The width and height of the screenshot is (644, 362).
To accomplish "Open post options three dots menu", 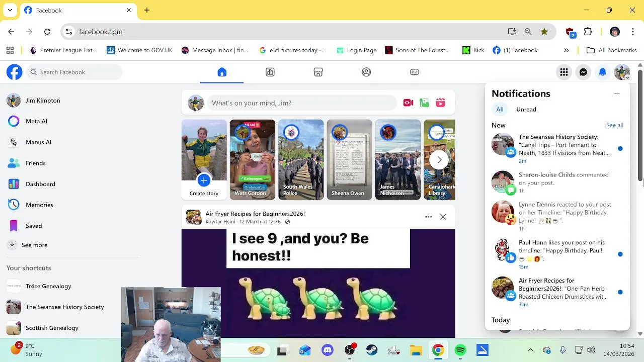I will 428,217.
